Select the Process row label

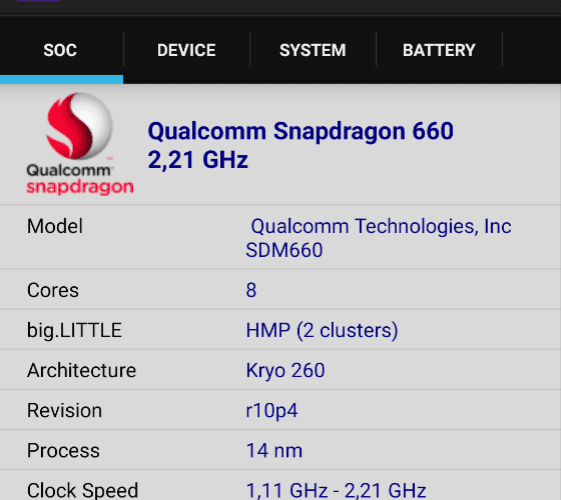pos(63,451)
